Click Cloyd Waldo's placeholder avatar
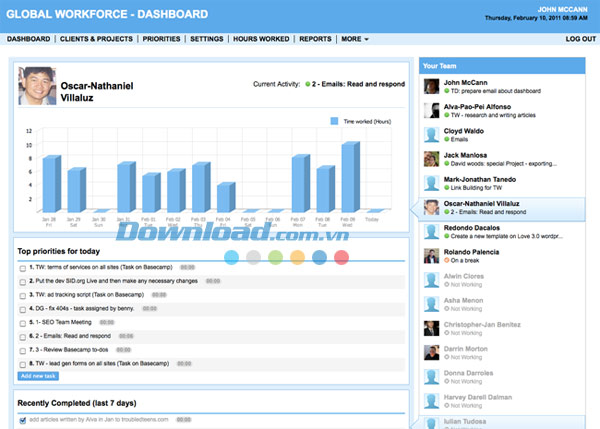This screenshot has height=429, width=600. [x=431, y=134]
